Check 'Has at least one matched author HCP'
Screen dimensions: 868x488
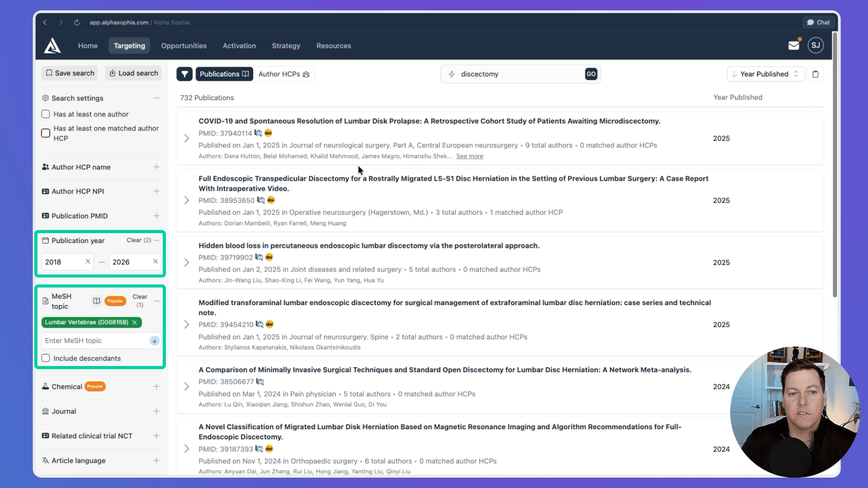[46, 133]
